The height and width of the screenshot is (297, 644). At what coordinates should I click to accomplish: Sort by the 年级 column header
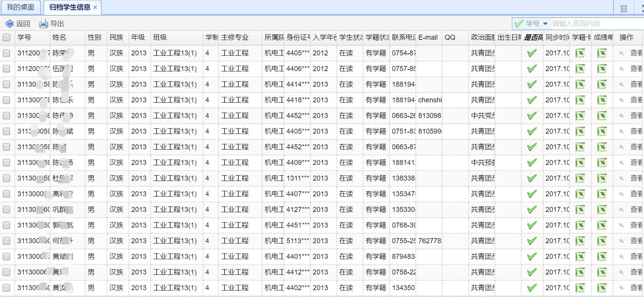pos(138,37)
